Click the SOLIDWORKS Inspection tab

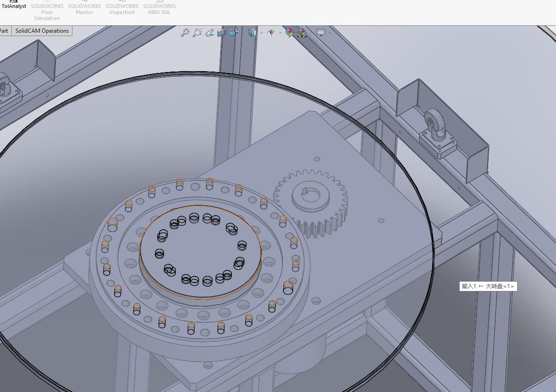122,9
